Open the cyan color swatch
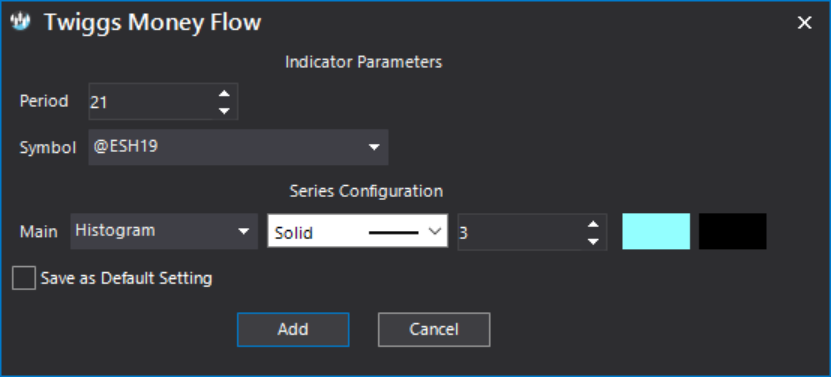 (x=656, y=231)
